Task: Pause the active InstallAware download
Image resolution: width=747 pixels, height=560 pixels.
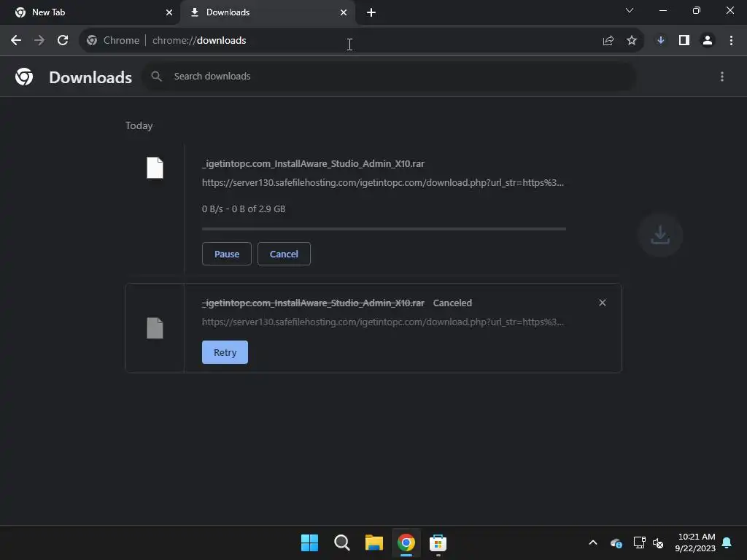Action: coord(227,254)
